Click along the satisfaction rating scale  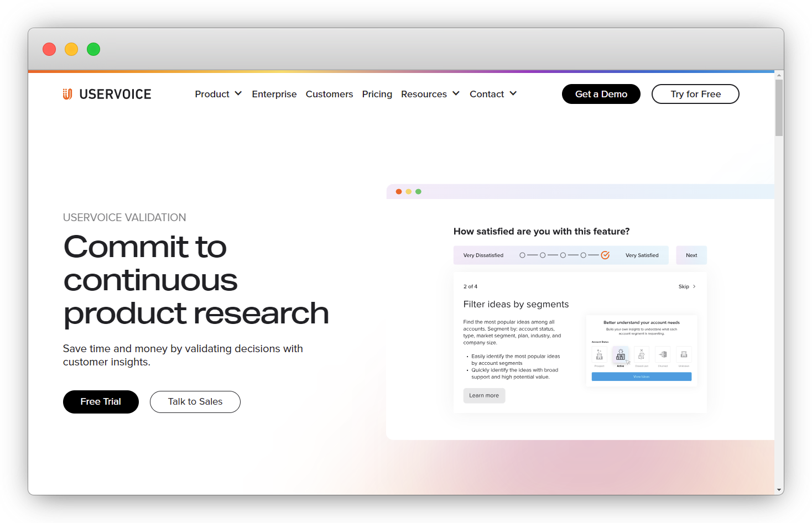(x=553, y=255)
